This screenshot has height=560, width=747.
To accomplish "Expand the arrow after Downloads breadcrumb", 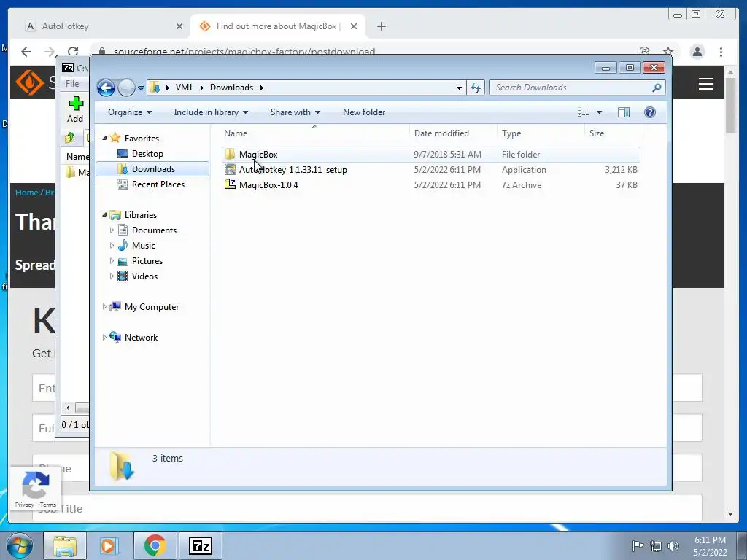I will [x=262, y=87].
